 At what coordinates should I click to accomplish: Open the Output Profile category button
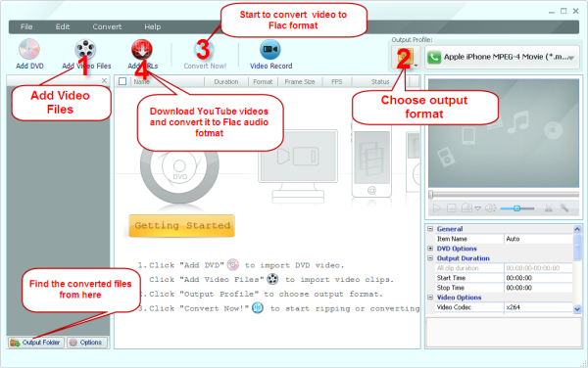[406, 58]
